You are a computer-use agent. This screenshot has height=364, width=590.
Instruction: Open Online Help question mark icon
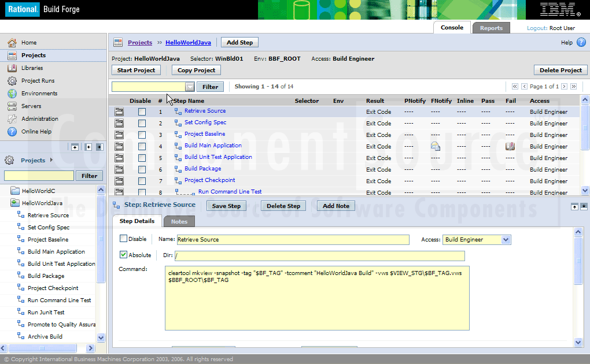[x=12, y=132]
